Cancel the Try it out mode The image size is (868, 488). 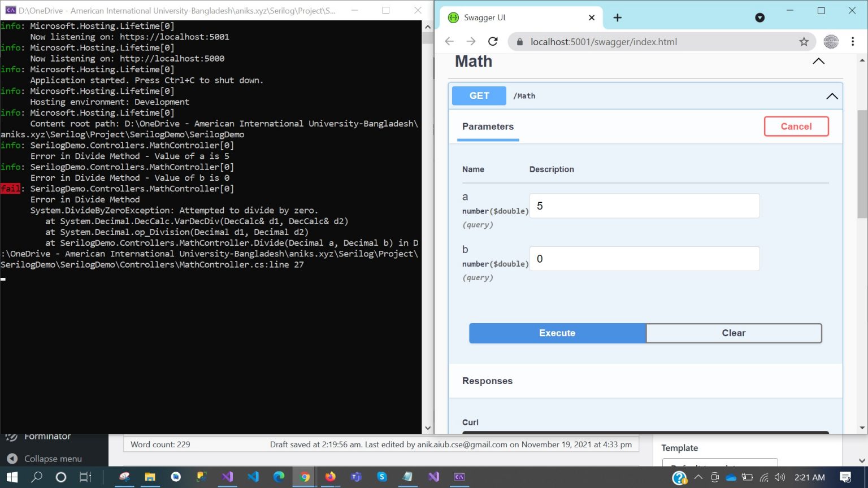click(x=796, y=126)
